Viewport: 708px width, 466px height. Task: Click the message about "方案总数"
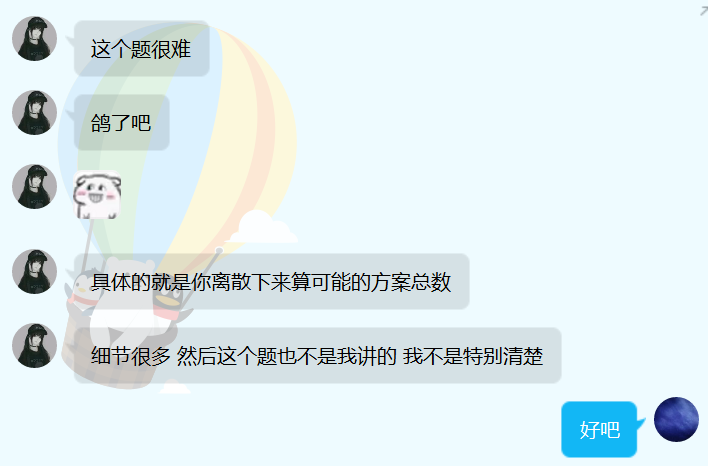tap(272, 282)
